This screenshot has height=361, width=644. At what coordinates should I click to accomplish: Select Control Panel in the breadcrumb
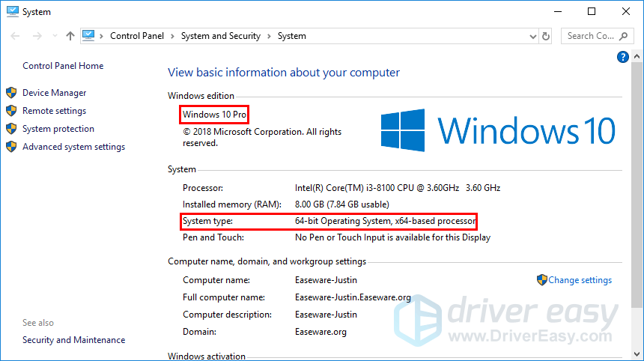click(137, 36)
